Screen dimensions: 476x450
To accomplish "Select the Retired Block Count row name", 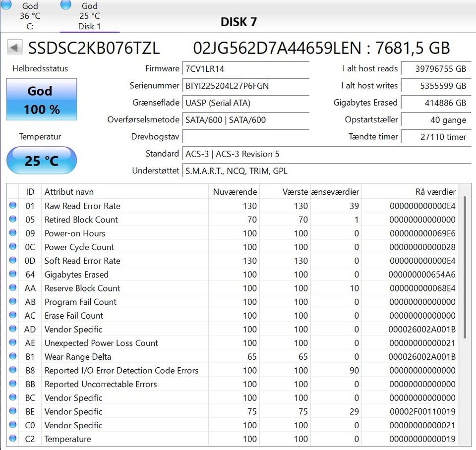I will 81,220.
